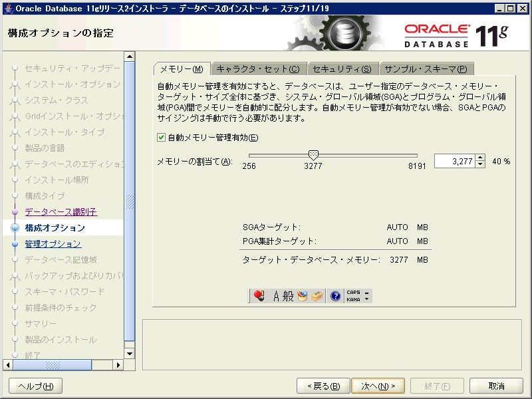Image resolution: width=532 pixels, height=399 pixels.
Task: Switch to the セキュリティ tab
Action: point(342,69)
